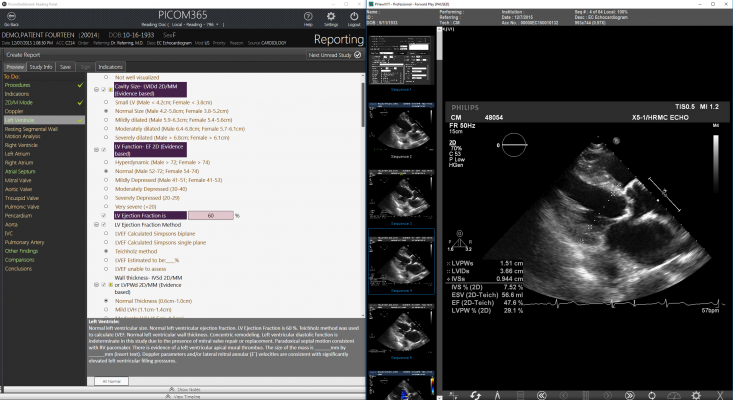
Task: Select Mitral Valve in the To Do list
Action: click(17, 179)
